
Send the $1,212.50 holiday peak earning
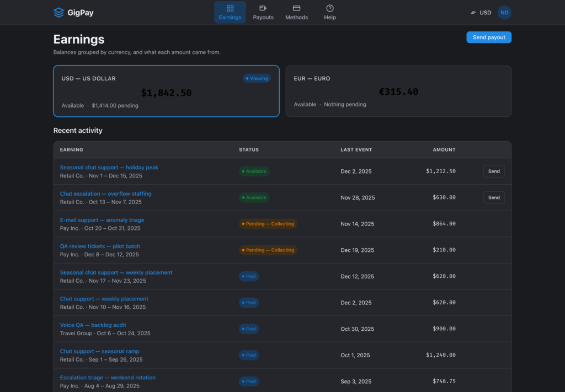494,171
